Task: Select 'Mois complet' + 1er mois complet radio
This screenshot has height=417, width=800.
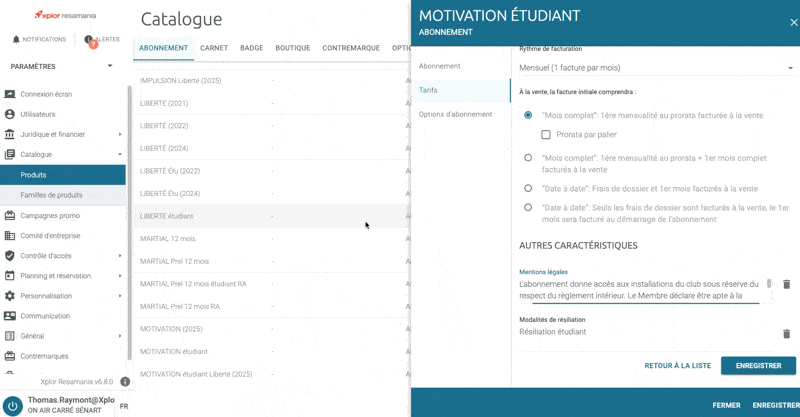Action: (528, 158)
